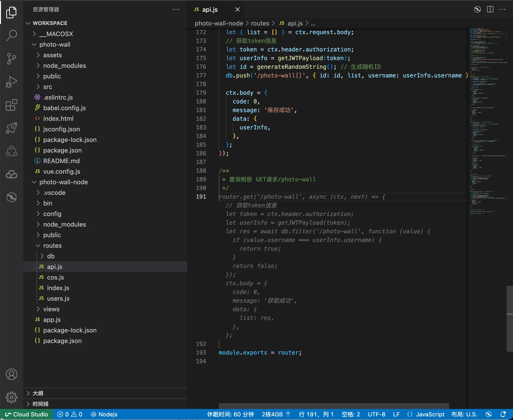Select the api.js editor tab

click(x=210, y=9)
